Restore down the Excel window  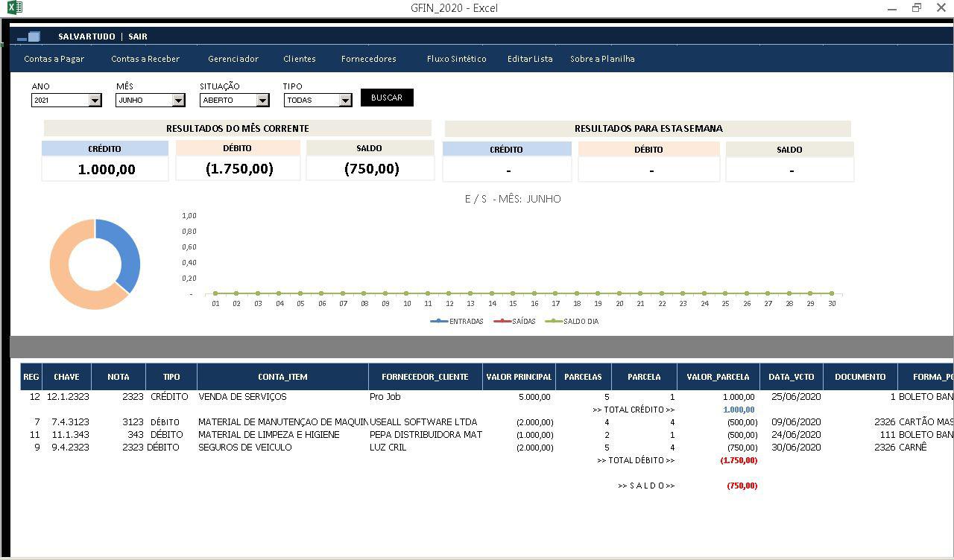tap(916, 8)
